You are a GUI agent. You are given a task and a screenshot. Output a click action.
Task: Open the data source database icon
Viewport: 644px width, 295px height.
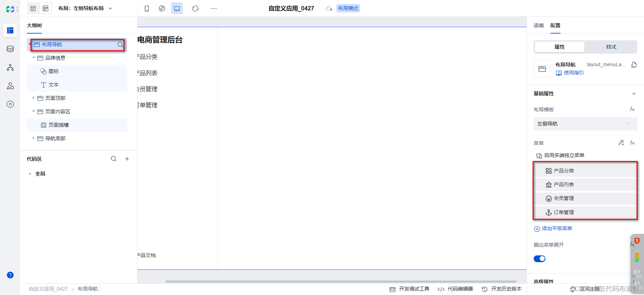10,49
